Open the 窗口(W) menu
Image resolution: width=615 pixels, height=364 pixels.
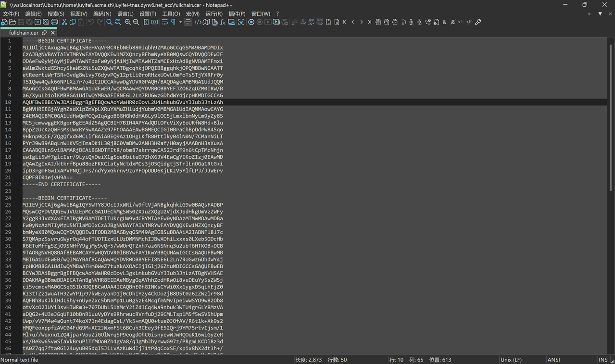261,14
